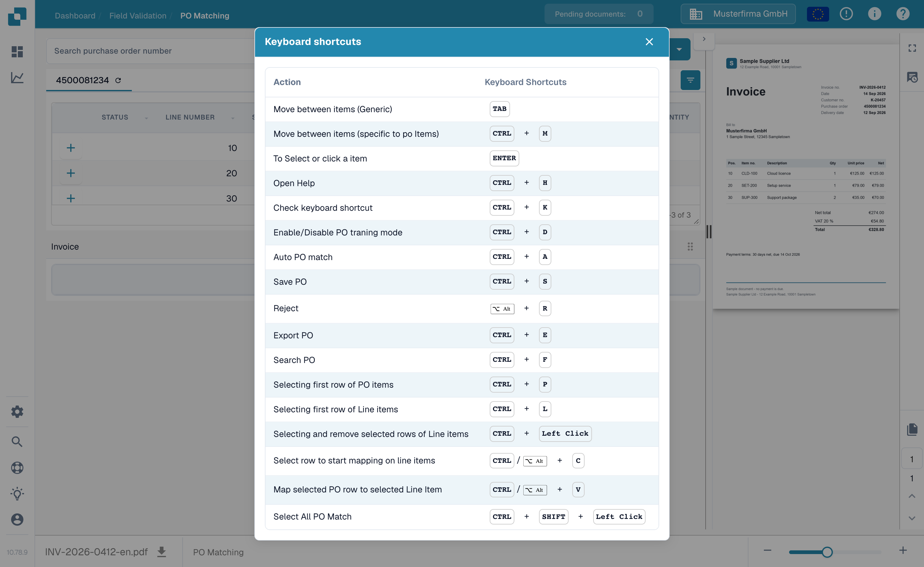Expand PO line 20 with plus icon
This screenshot has height=567, width=924.
coord(71,173)
